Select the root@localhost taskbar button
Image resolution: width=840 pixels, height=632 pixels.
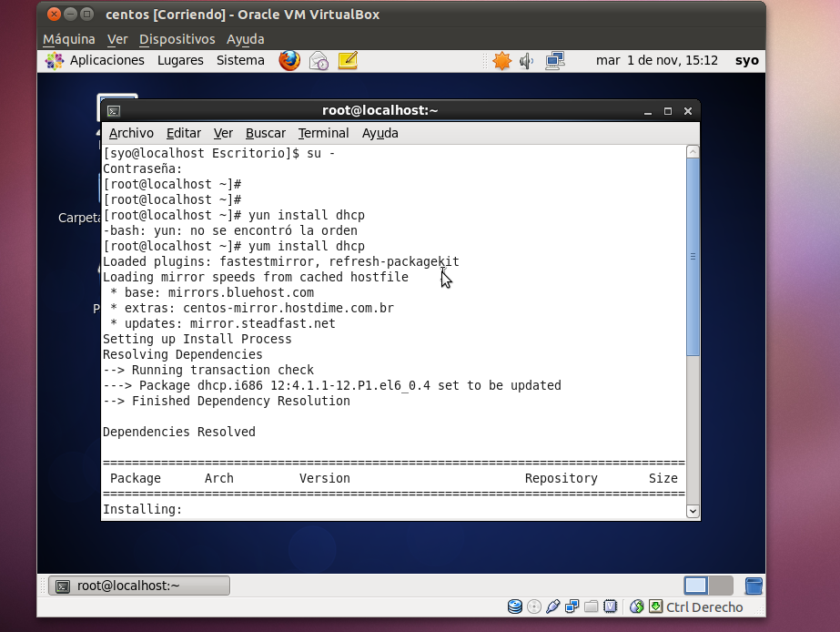[x=138, y=586]
